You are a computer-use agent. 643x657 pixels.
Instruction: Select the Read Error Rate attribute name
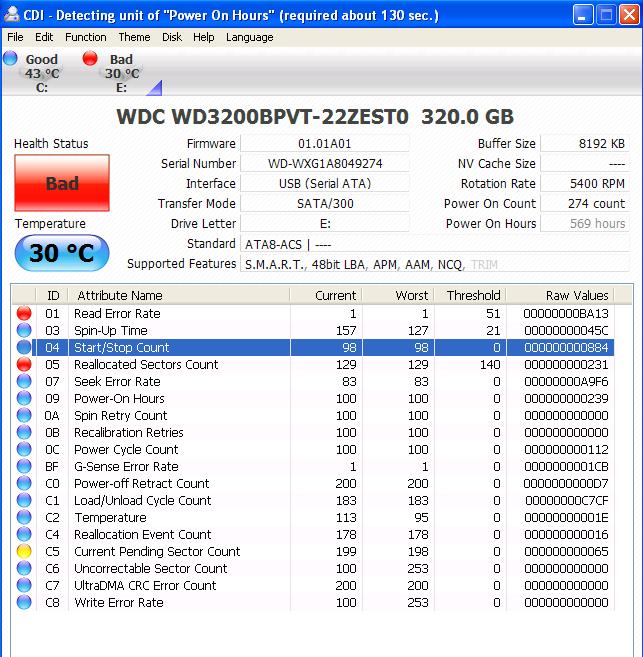click(117, 313)
